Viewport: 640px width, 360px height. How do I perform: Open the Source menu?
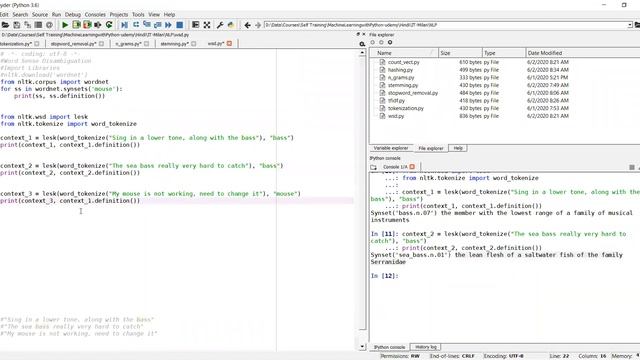click(x=40, y=14)
